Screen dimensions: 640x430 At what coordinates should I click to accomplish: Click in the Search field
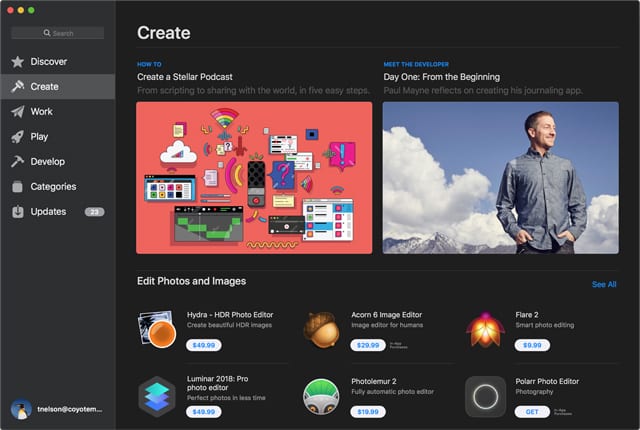(58, 33)
